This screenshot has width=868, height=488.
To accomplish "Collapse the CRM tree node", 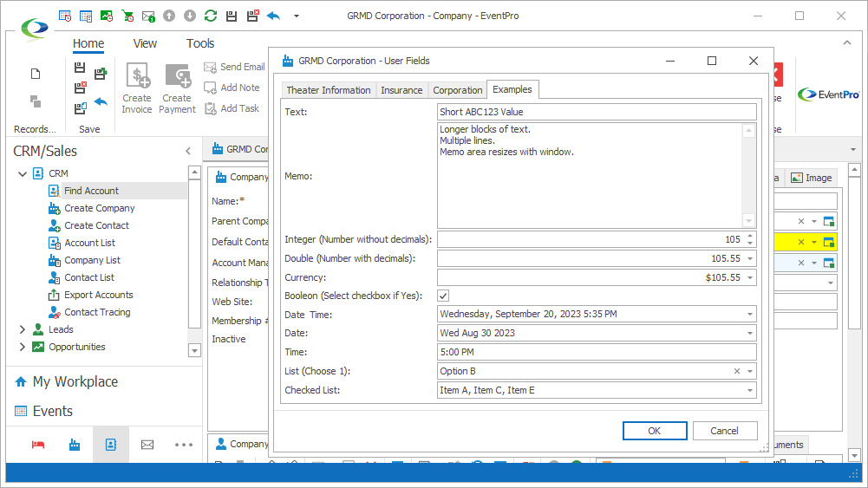I will 23,173.
